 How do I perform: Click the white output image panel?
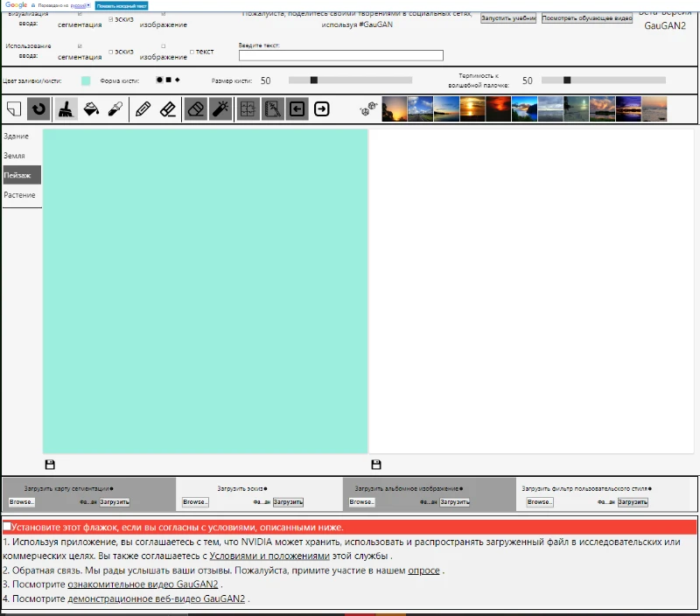click(531, 291)
